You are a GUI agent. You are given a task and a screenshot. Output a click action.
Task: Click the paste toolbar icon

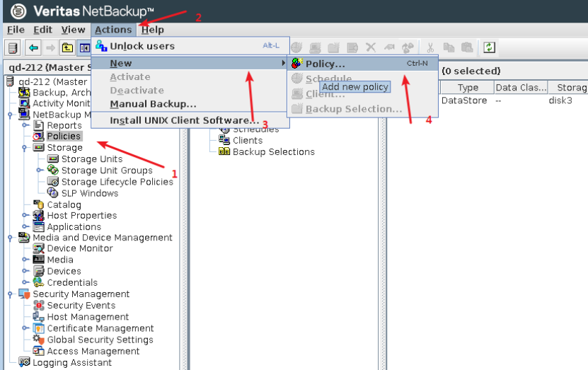click(467, 47)
